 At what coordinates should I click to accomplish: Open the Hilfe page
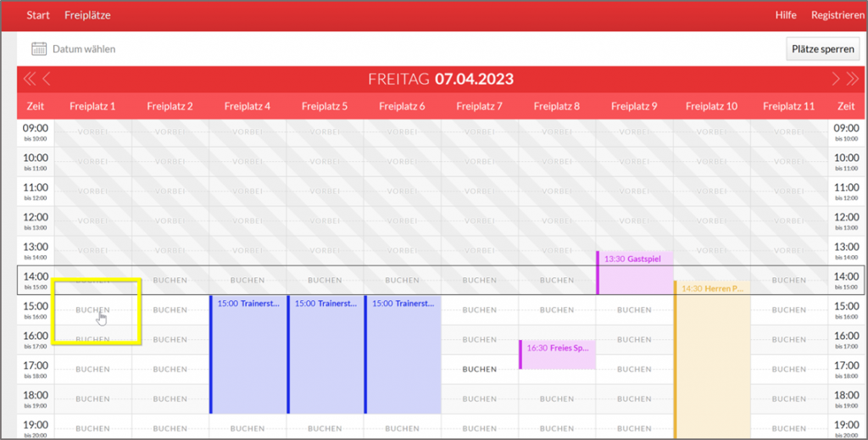(786, 15)
